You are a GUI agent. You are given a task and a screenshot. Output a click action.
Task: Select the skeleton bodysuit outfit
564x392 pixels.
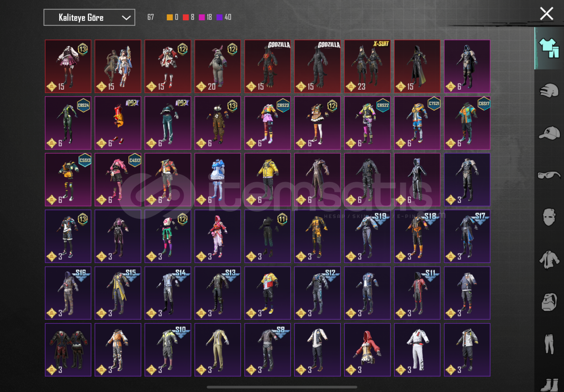tap(417, 180)
